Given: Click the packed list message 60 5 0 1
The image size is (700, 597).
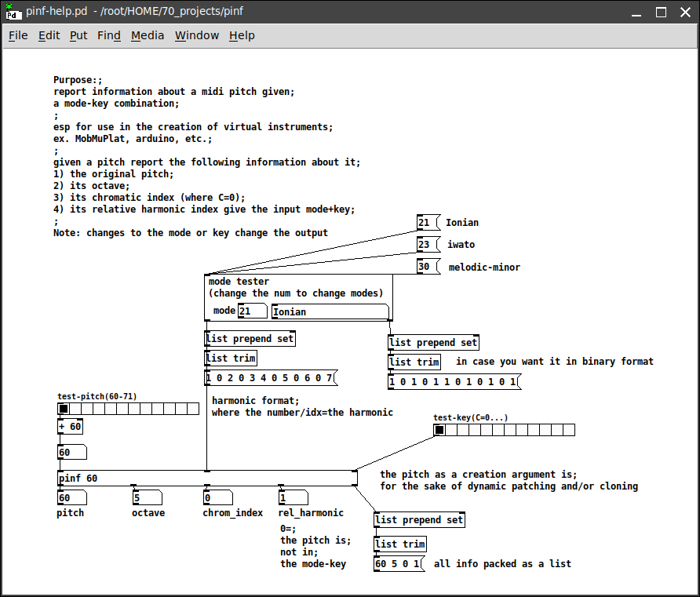Looking at the screenshot, I should point(399,564).
